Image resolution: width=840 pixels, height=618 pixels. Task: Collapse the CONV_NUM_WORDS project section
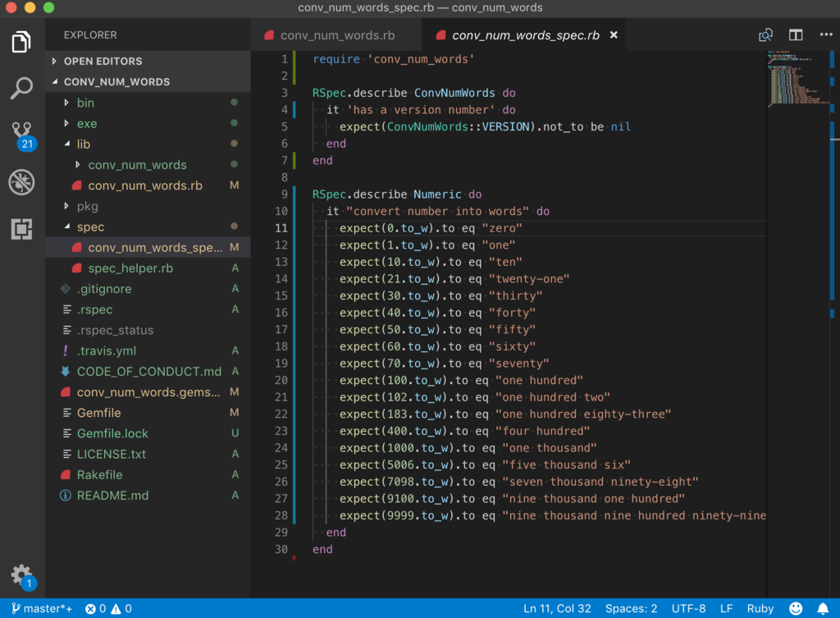coord(148,82)
